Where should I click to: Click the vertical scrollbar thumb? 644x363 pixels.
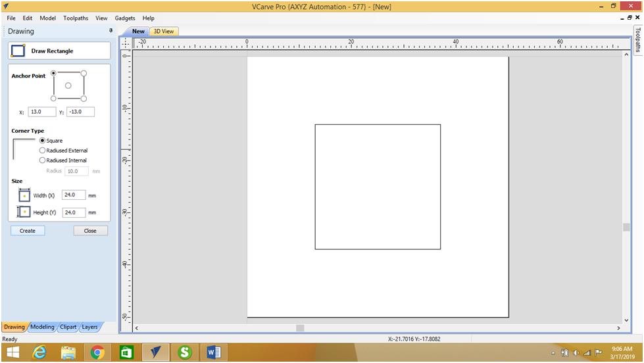click(x=626, y=227)
